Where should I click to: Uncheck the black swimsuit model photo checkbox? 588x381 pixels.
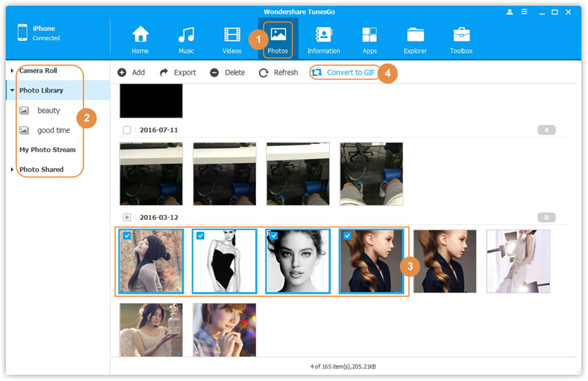click(x=200, y=236)
